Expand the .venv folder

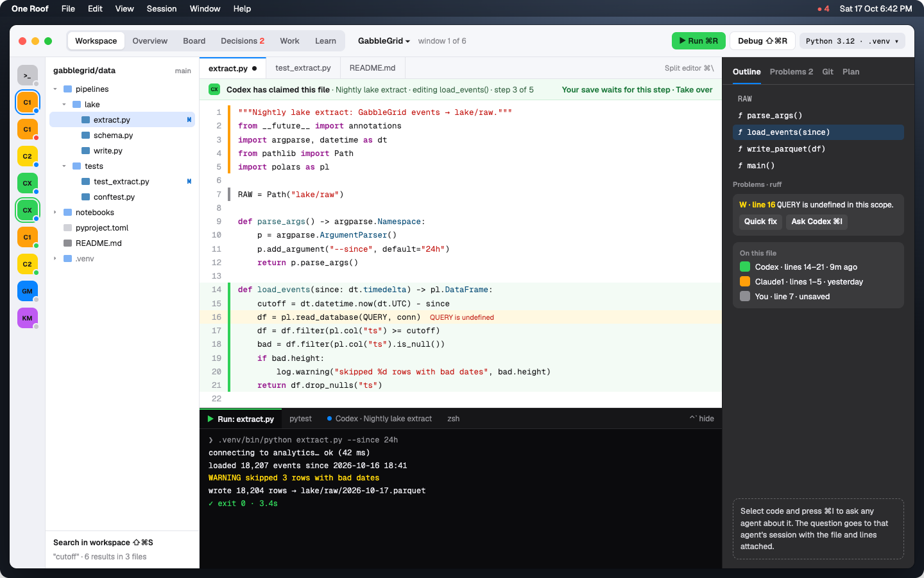click(x=55, y=259)
